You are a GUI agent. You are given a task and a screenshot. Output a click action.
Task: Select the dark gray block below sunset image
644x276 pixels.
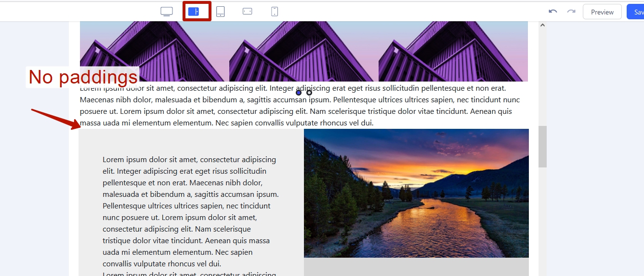pyautogui.click(x=416, y=266)
